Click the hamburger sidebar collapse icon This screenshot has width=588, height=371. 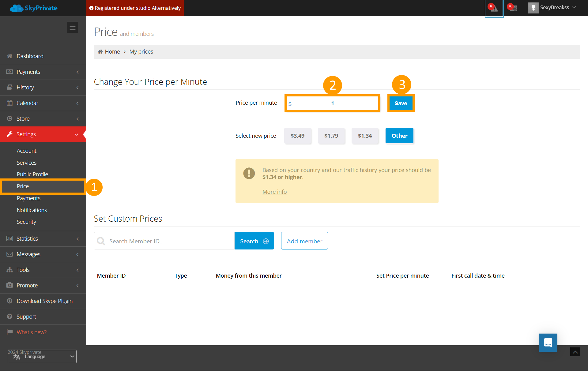73,27
